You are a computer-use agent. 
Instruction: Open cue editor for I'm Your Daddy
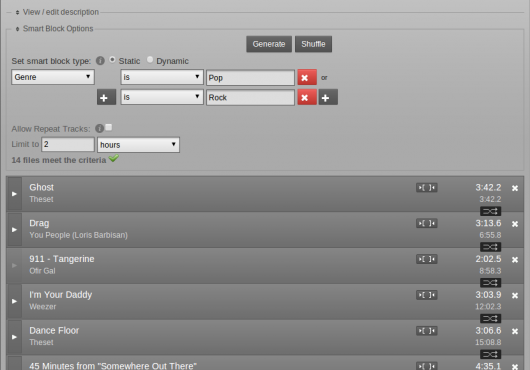pyautogui.click(x=427, y=295)
